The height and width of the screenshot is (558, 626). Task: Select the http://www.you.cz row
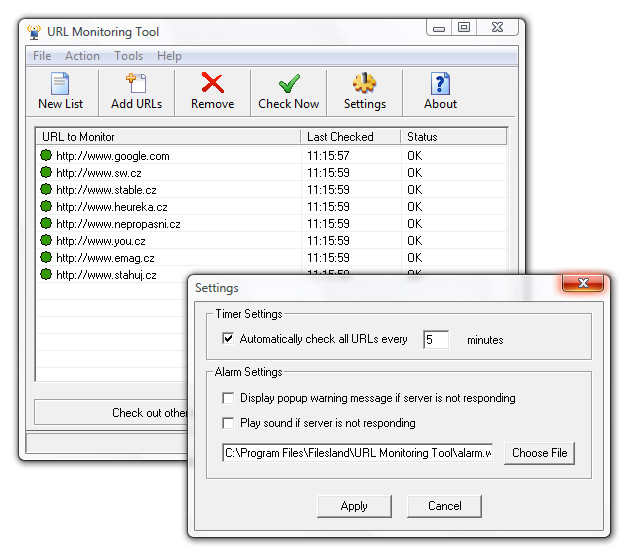point(272,241)
